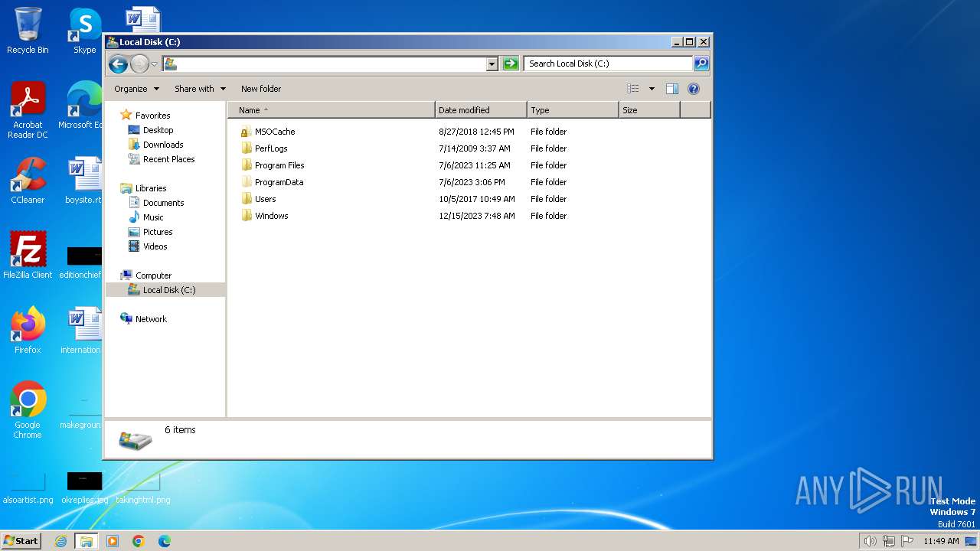Screen dimensions: 980x551
Task: Click the Windows Explorer taskbar icon
Action: (86, 541)
